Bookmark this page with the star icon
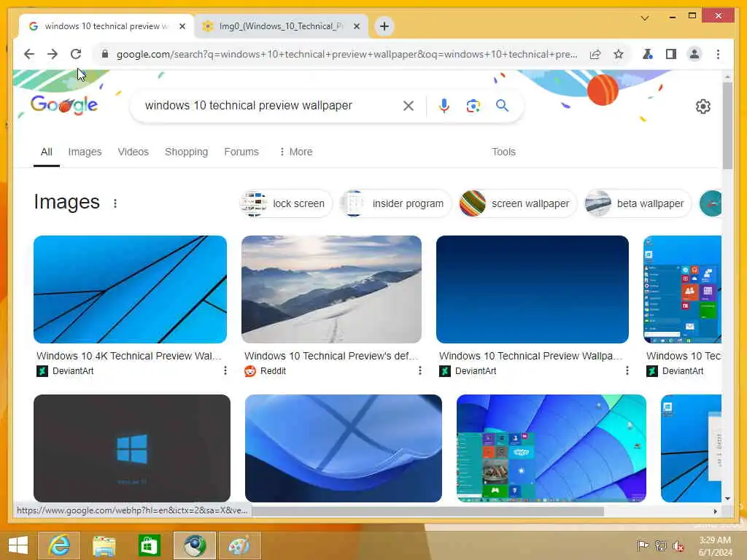The image size is (747, 560). 619,54
